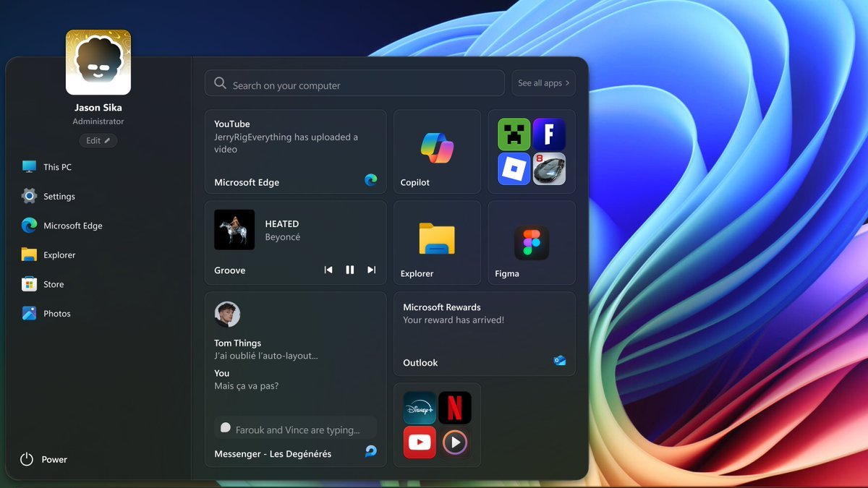Click the Outlook label on Rewards tile
The height and width of the screenshot is (488, 868).
pos(420,363)
